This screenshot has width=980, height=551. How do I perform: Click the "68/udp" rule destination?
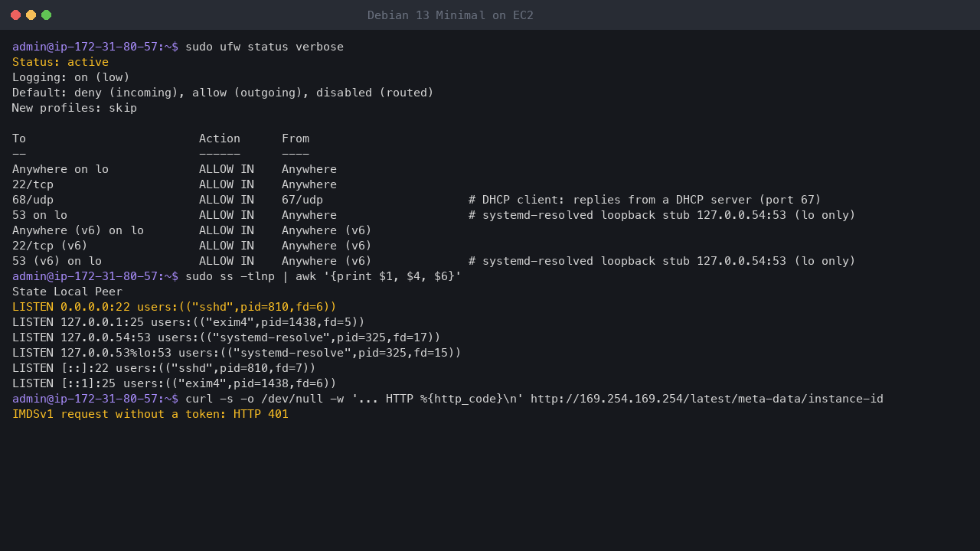click(x=33, y=200)
